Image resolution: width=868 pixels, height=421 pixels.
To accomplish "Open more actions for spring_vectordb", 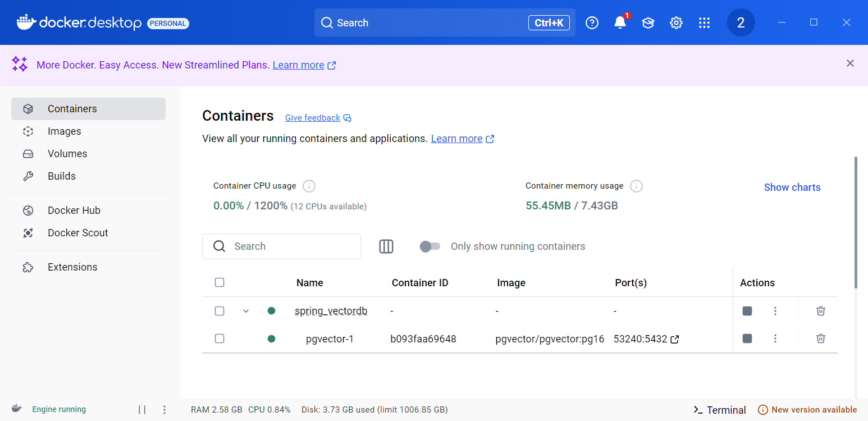I will tap(775, 311).
